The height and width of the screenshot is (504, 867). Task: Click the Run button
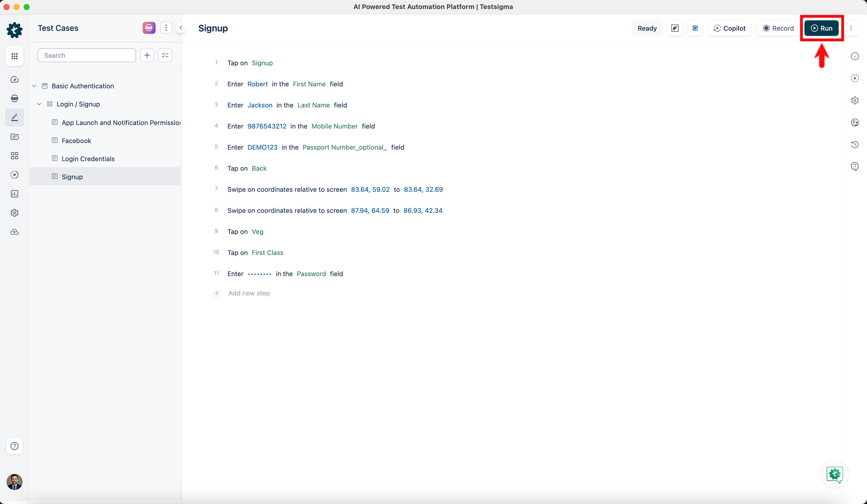tap(821, 28)
